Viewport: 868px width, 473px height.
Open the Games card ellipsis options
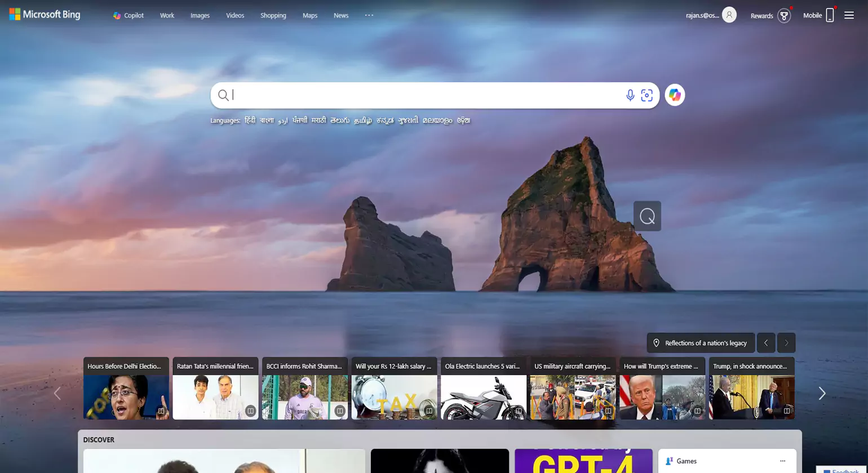[x=783, y=461]
